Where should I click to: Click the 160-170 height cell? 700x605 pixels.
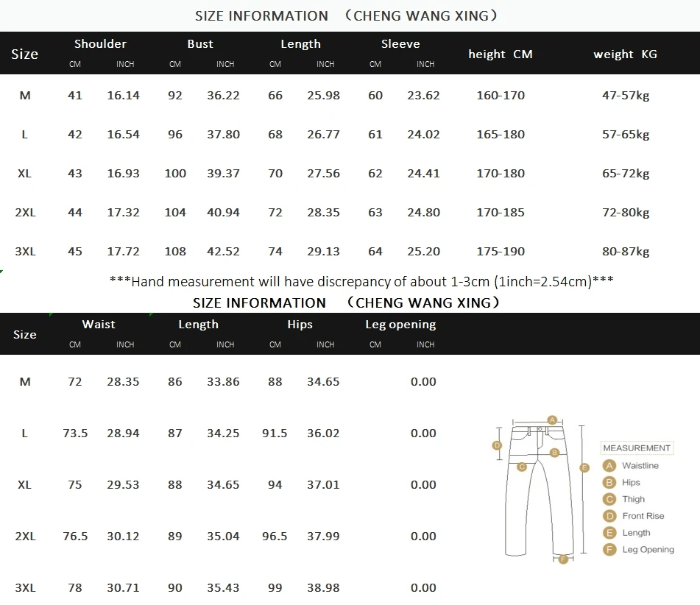501,96
